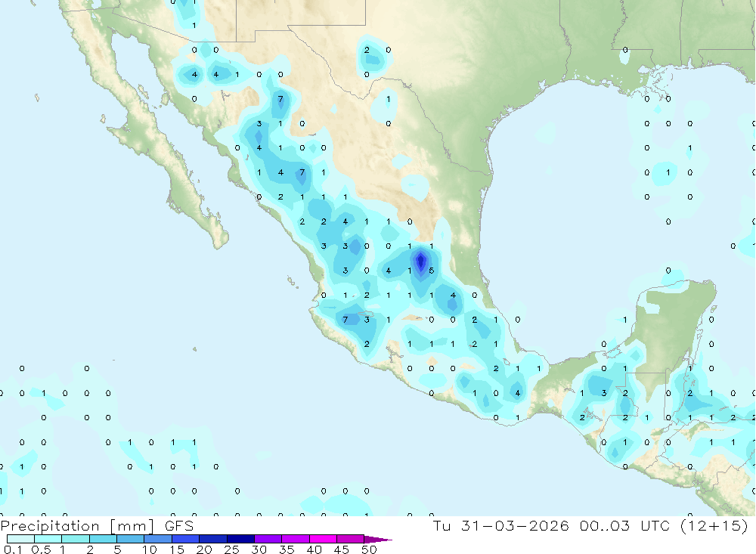Click the '0.1' legend tick label
The width and height of the screenshot is (756, 554).
point(13,549)
